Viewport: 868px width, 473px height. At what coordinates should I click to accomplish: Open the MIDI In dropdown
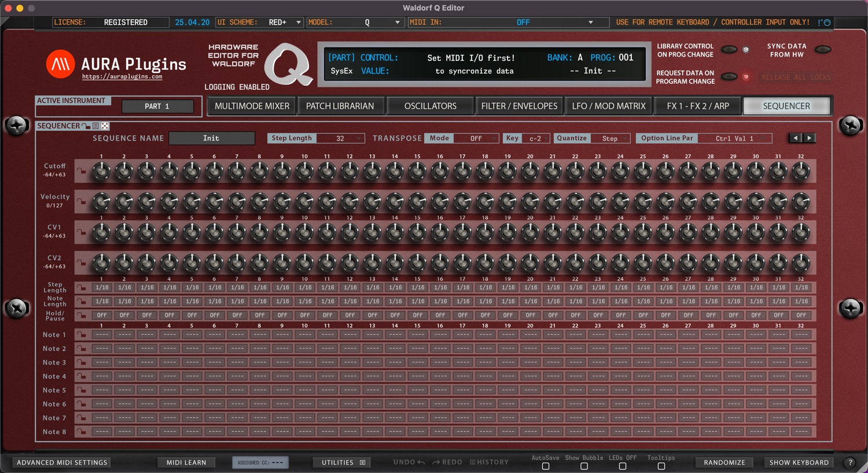[508, 23]
